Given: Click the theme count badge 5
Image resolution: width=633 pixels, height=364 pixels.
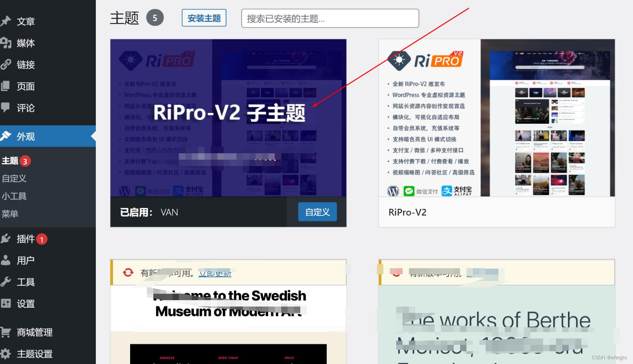Looking at the screenshot, I should coord(155,18).
